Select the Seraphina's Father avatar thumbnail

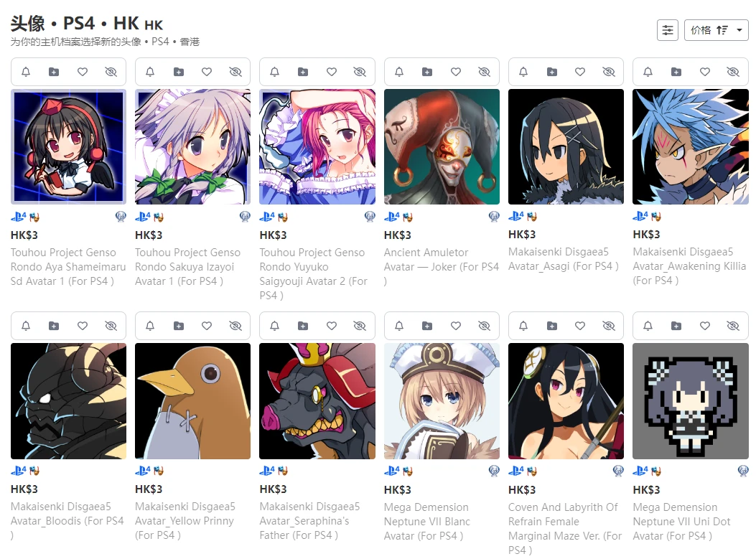click(x=317, y=401)
